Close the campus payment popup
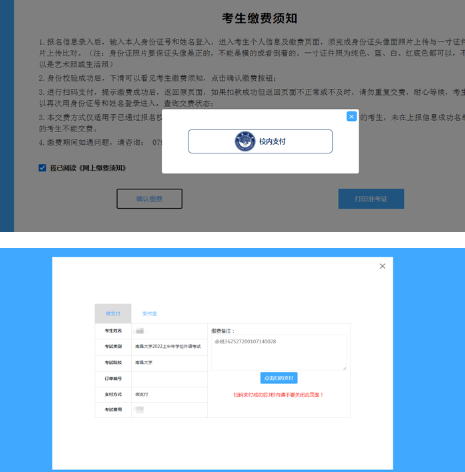Viewport: 465px width, 472px height. coord(351,116)
